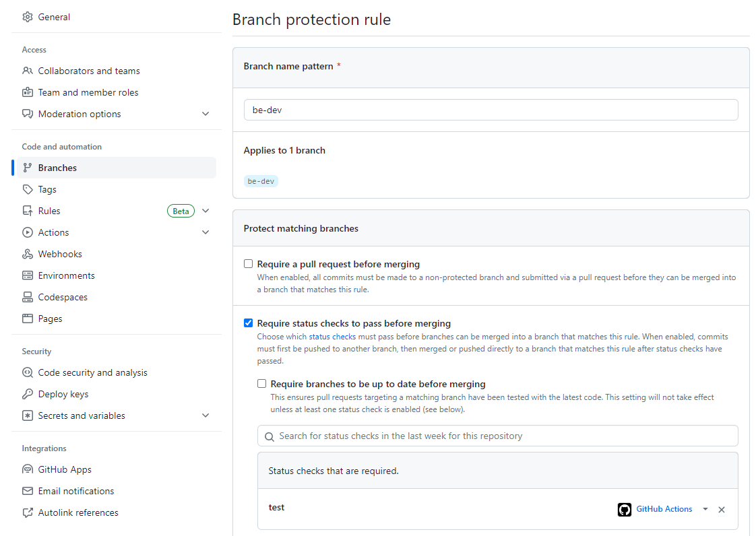Disable Require status checks to pass
The image size is (756, 536).
click(x=248, y=323)
